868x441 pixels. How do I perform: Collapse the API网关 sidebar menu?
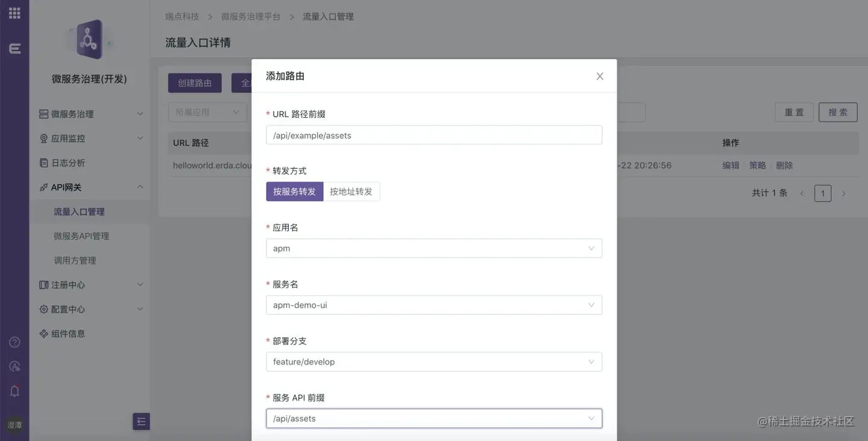tap(90, 187)
